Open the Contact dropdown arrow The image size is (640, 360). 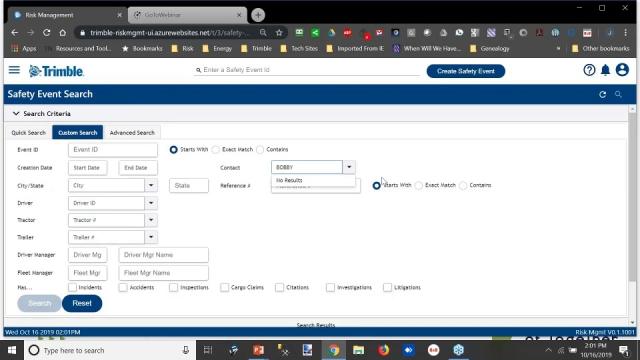click(349, 167)
